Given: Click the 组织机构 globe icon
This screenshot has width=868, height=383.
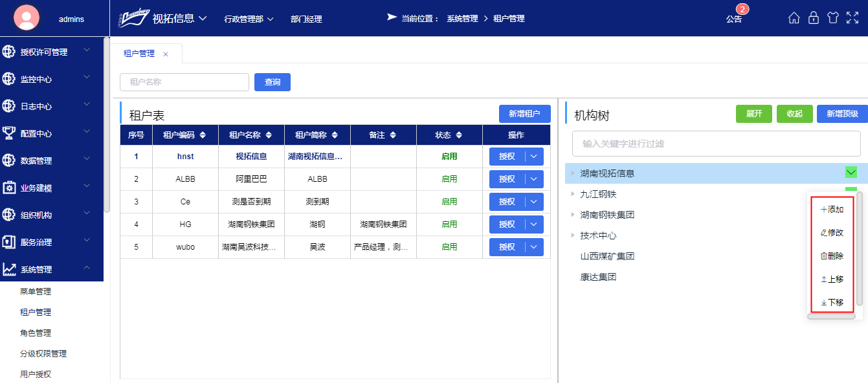Looking at the screenshot, I should 9,215.
